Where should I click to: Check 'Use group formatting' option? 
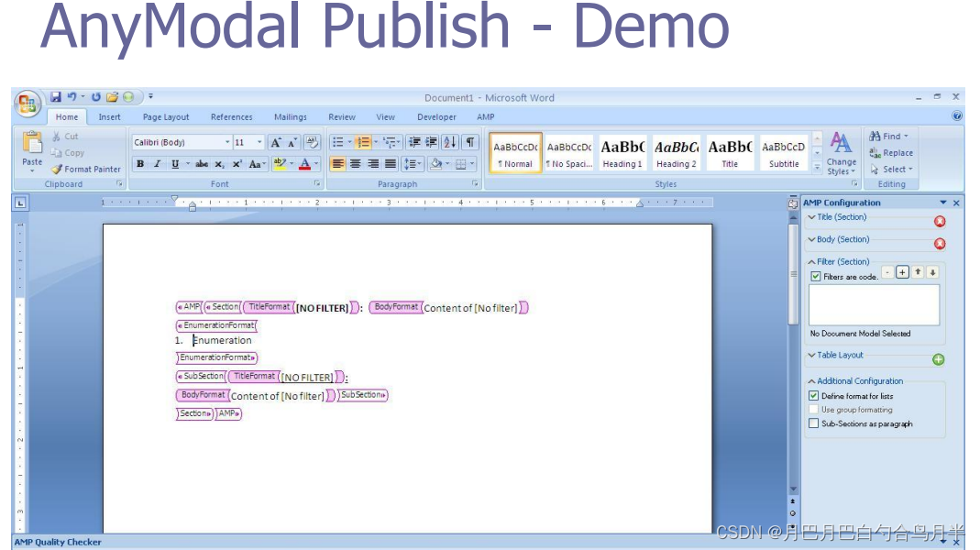click(x=814, y=410)
